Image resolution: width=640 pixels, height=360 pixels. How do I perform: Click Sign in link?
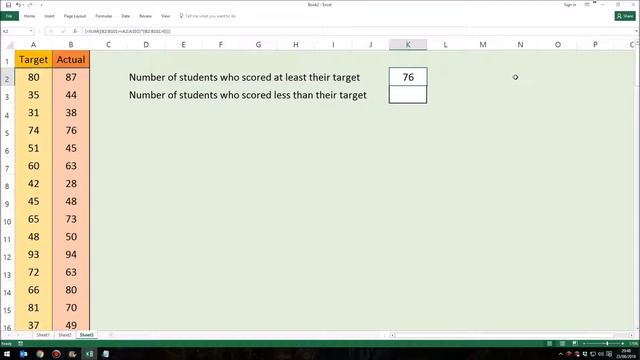[x=569, y=4]
